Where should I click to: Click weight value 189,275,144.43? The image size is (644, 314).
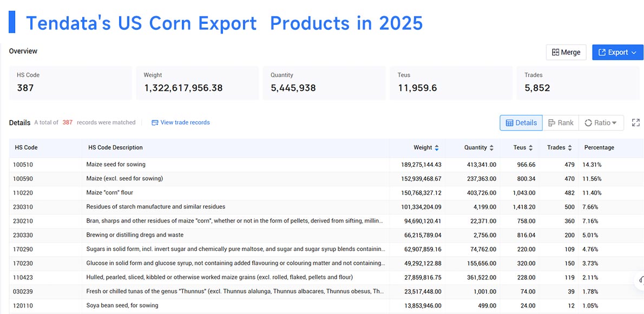click(x=421, y=165)
